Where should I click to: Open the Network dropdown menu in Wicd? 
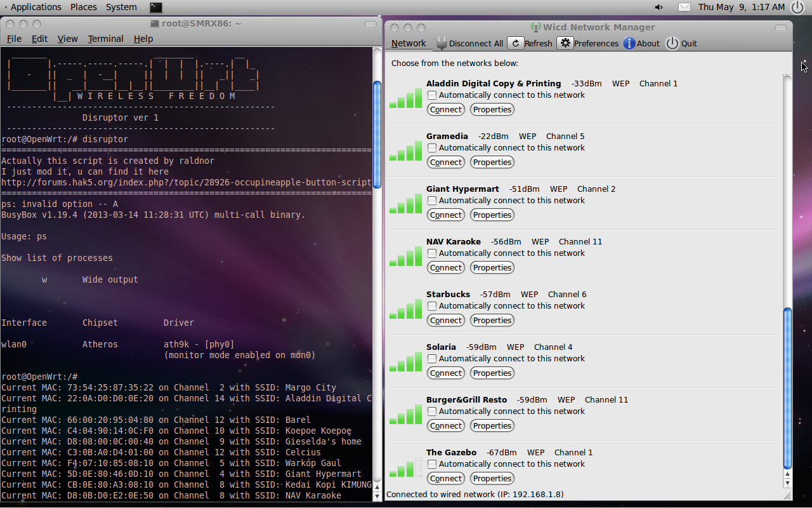(409, 43)
